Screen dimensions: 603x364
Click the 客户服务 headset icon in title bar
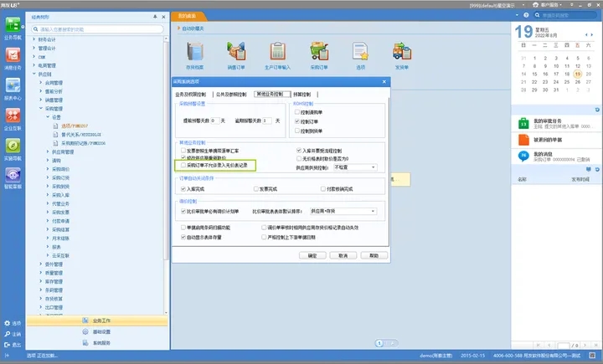click(x=536, y=5)
